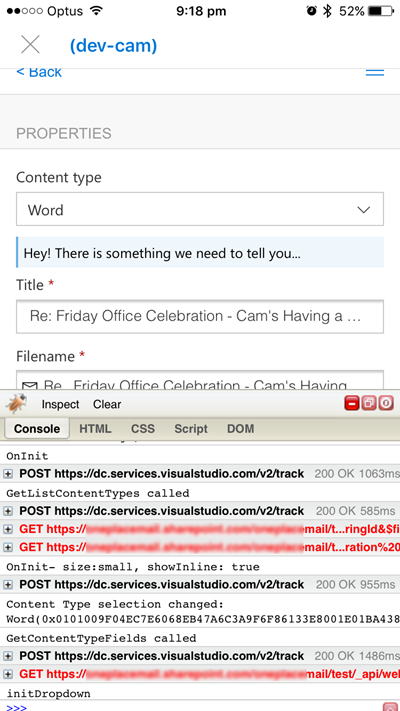Screen dimensions: 400x711
Task: Click the Inspect button in Firebug
Action: [60, 404]
